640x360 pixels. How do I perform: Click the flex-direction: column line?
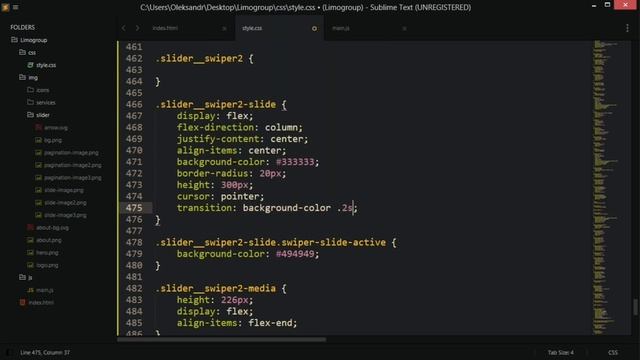[240, 127]
